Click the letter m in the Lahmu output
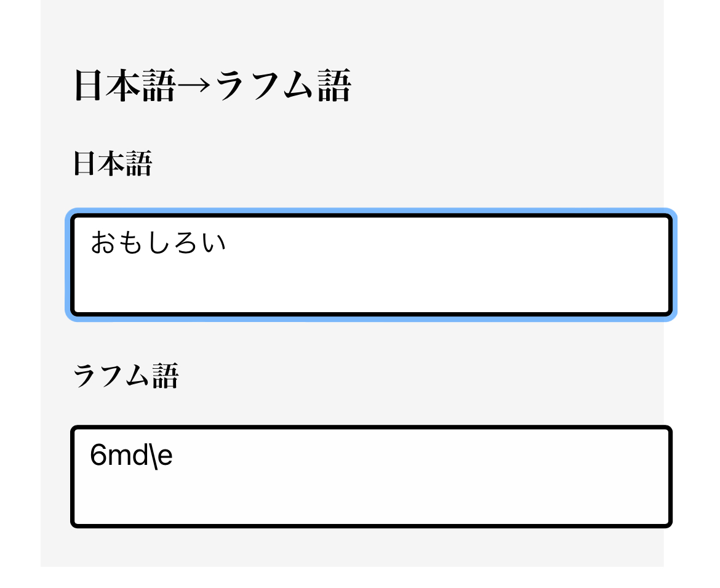 point(117,457)
